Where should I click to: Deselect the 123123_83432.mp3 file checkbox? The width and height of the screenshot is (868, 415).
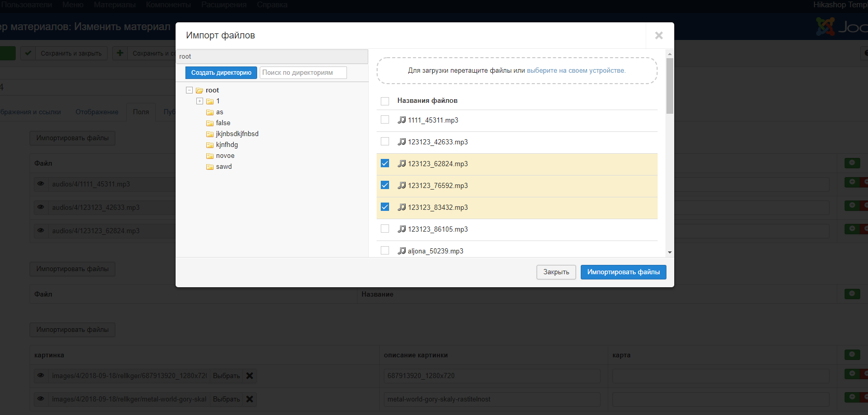(385, 207)
